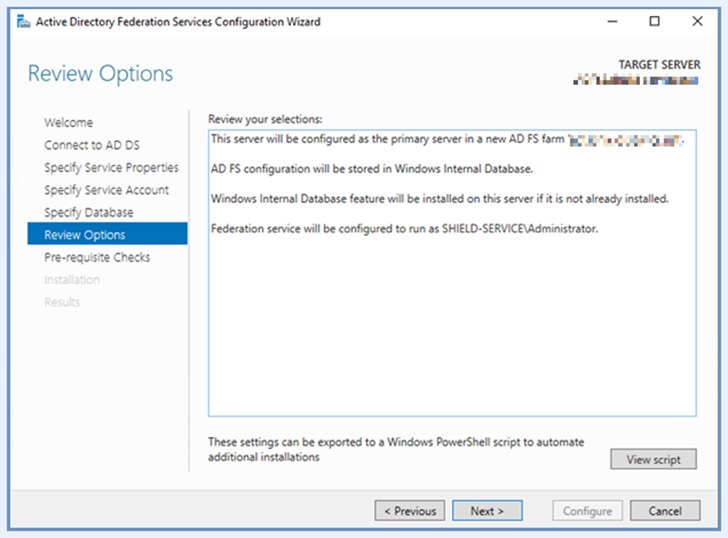
Task: Cancel the AD FS configuration wizard
Action: coord(665,511)
